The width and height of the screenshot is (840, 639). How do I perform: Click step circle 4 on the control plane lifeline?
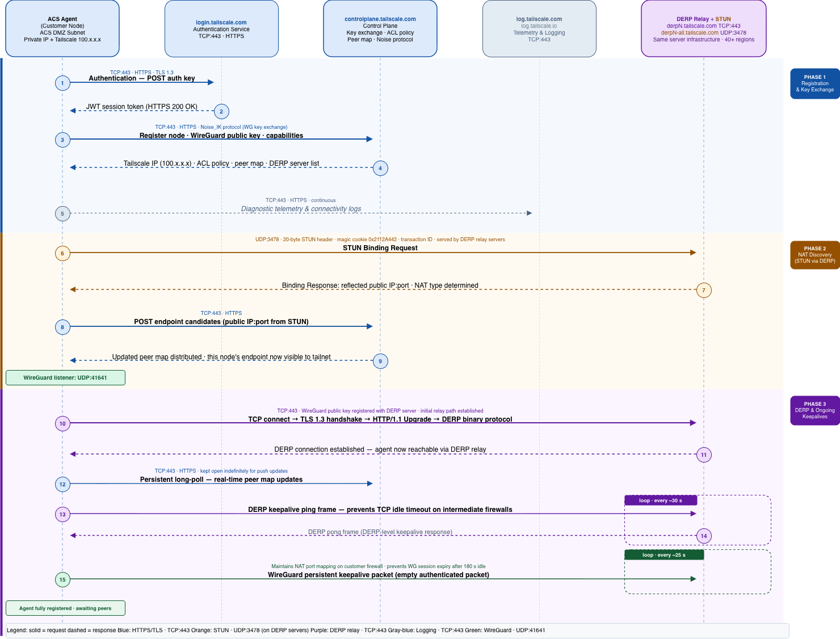click(380, 168)
